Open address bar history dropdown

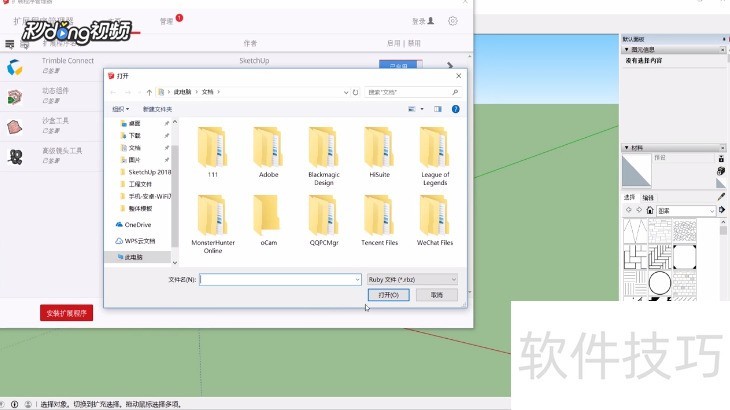(x=346, y=92)
